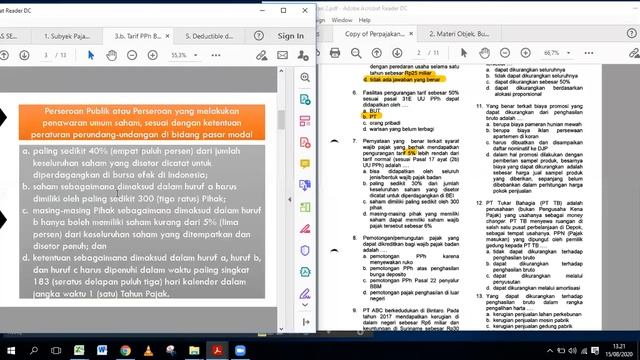Open Excel from the taskbar

tap(79, 350)
